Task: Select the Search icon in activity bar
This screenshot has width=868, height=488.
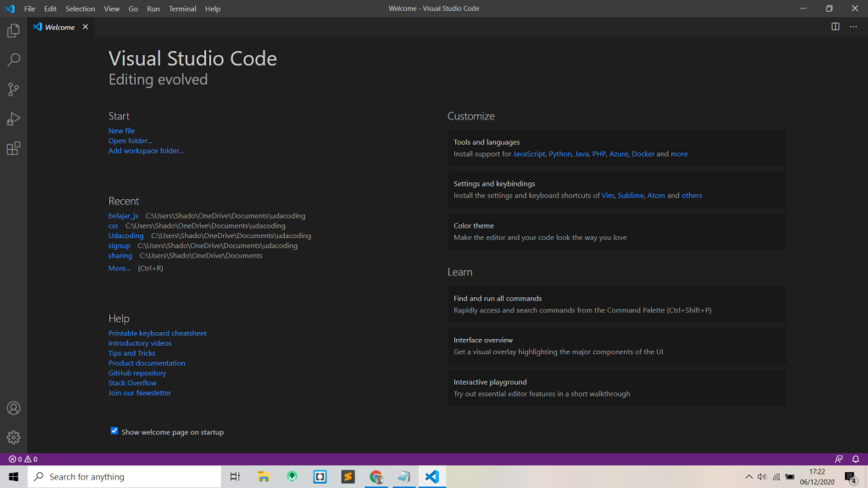Action: pyautogui.click(x=13, y=59)
